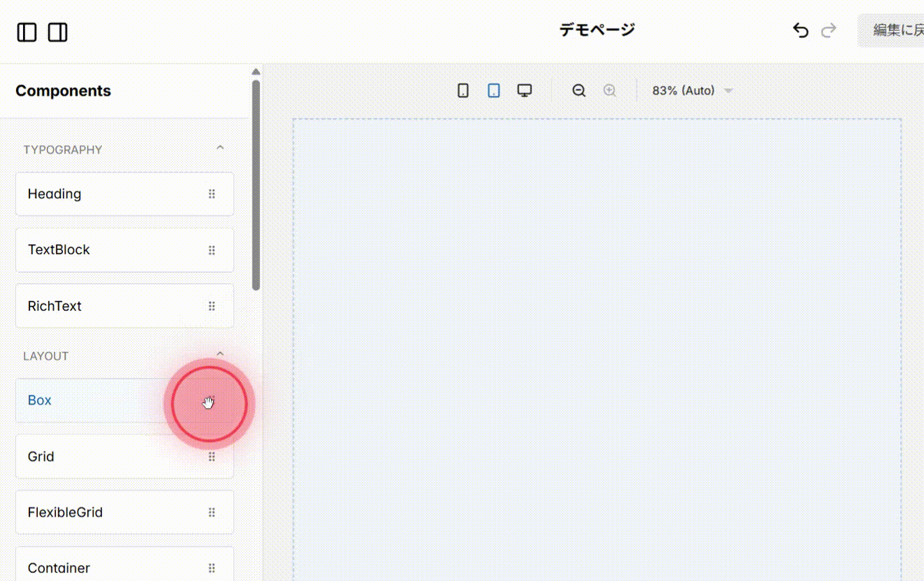Viewport: 924px width, 581px height.
Task: Click the zoom in magnifier icon
Action: [x=609, y=90]
